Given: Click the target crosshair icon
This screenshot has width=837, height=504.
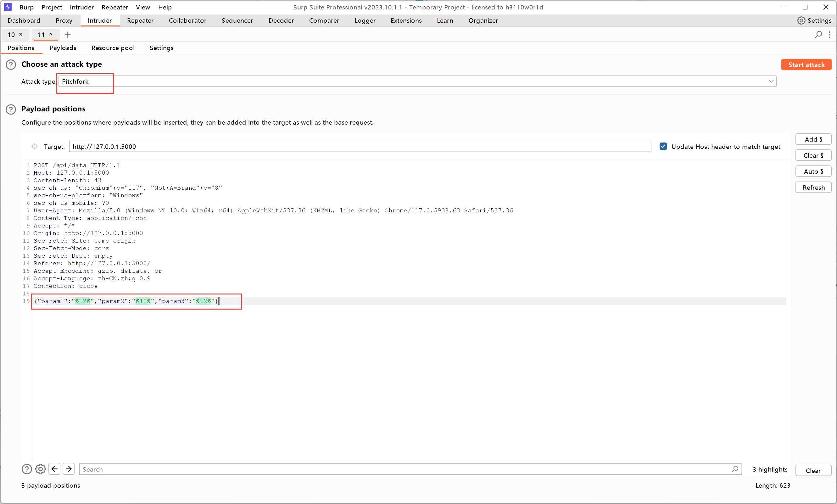Looking at the screenshot, I should click(35, 146).
